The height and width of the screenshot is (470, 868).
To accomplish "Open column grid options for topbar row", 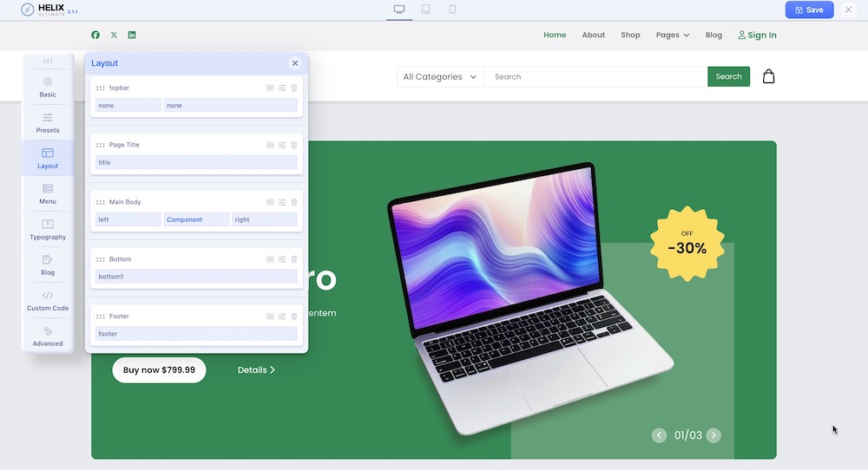I will point(270,88).
